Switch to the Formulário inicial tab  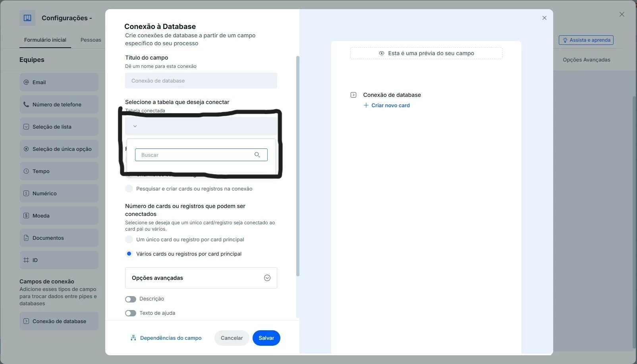tap(45, 40)
